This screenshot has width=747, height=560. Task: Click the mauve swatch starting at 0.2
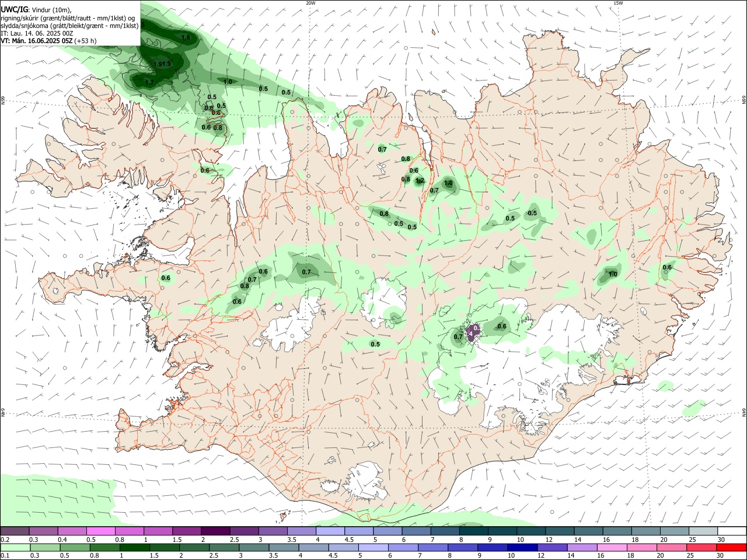tap(15, 531)
